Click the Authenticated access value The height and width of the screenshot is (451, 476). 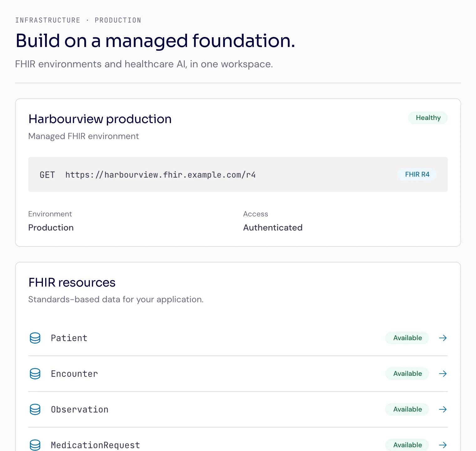[273, 228]
